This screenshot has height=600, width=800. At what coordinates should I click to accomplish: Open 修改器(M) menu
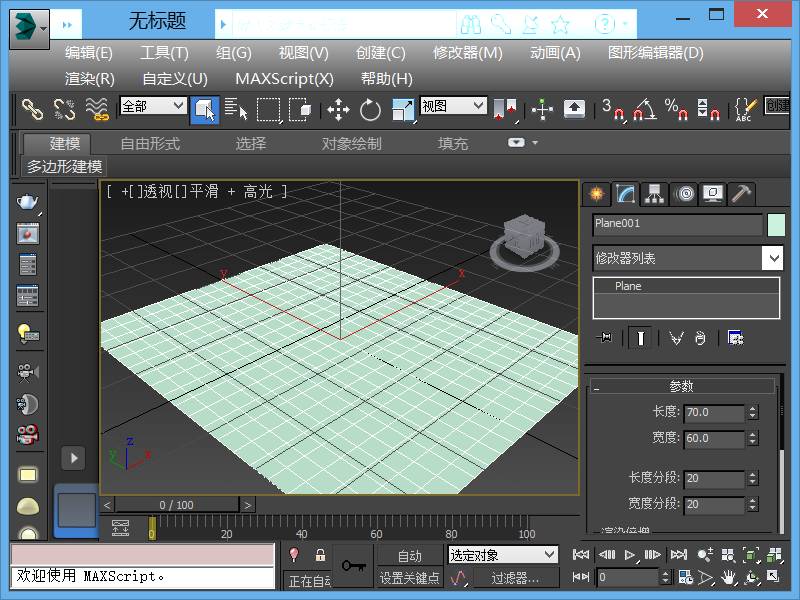[x=467, y=53]
